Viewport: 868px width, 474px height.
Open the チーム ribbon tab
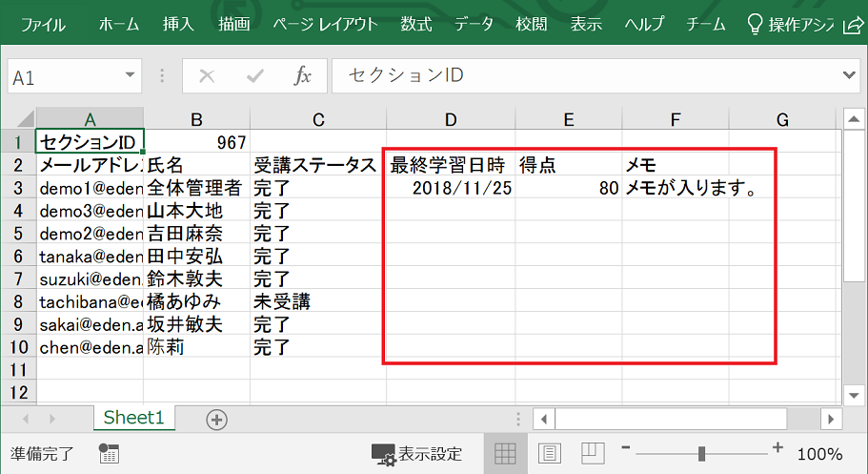point(706,25)
